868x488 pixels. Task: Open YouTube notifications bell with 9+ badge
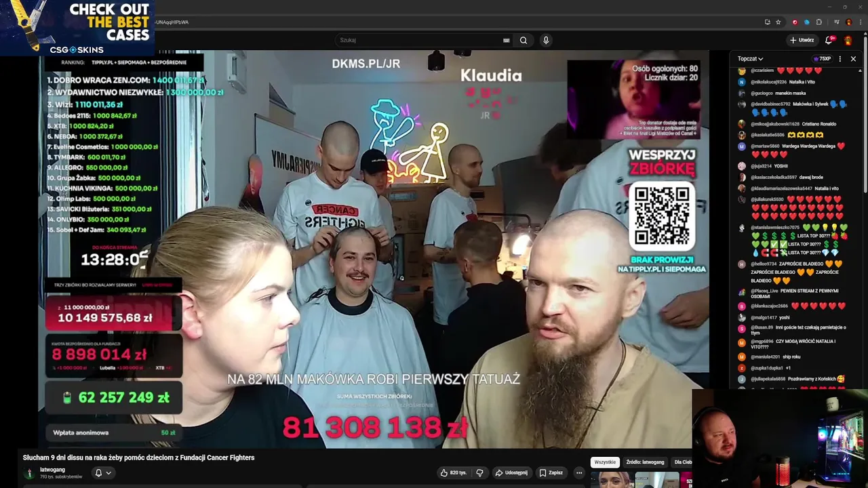coord(829,40)
